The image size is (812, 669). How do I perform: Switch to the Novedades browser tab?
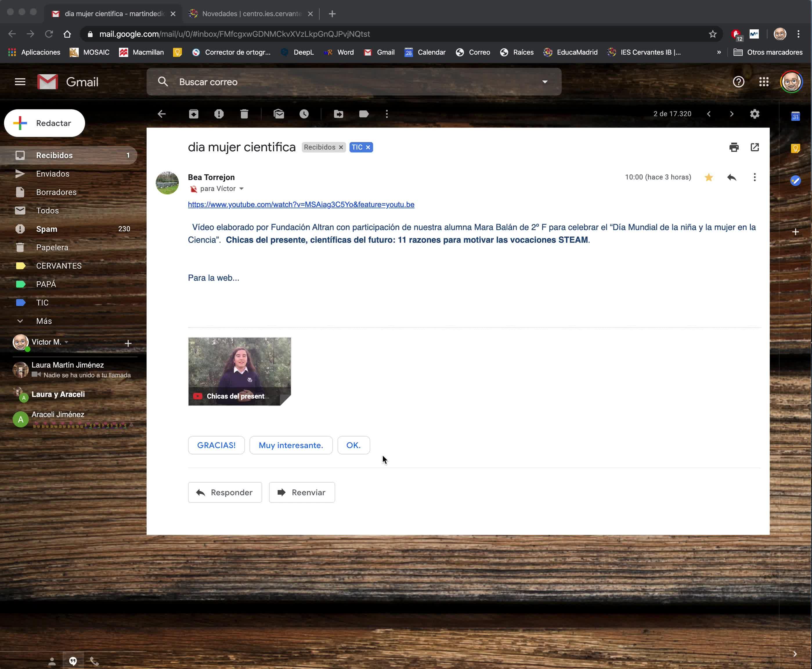click(251, 13)
